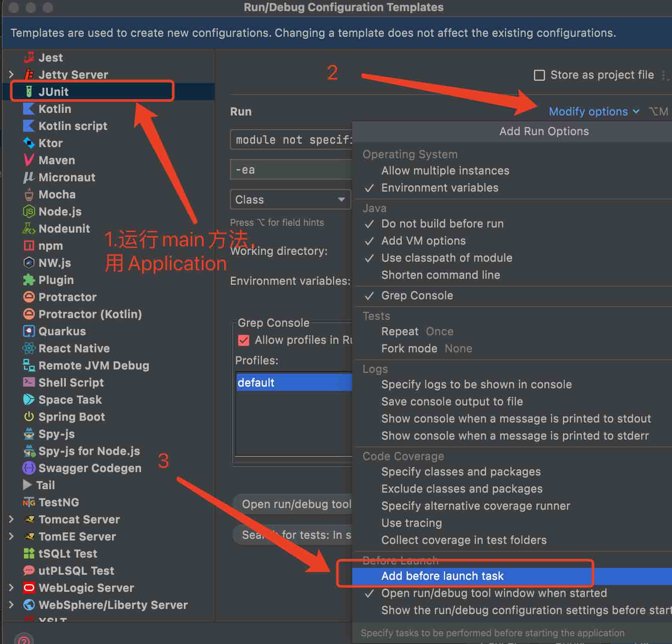
Task: Click the Maven icon
Action: (29, 160)
